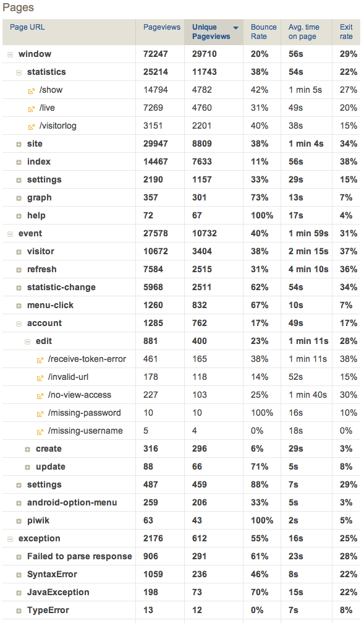Sort table by Exit rate header
The width and height of the screenshot is (364, 623).
(346, 32)
